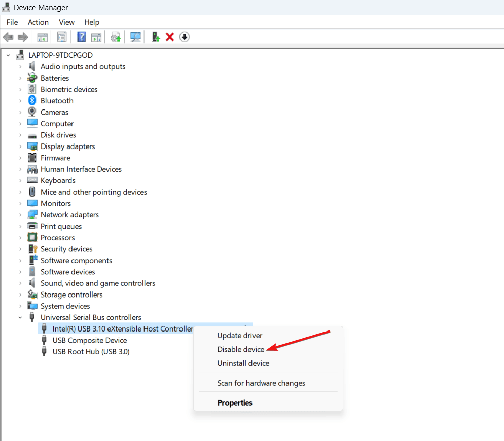This screenshot has width=504, height=441.
Task: Expand the Display adapters category
Action: pyautogui.click(x=20, y=146)
